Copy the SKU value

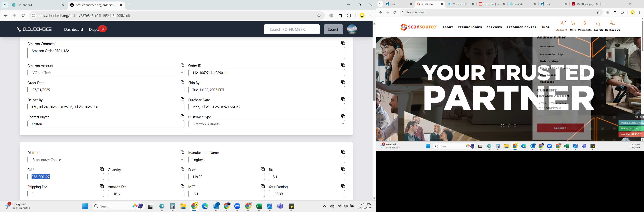[102, 169]
